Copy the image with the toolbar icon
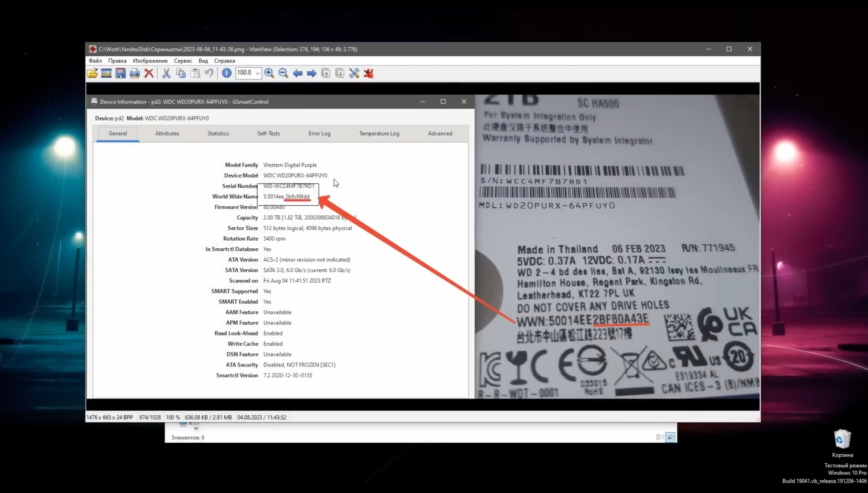The width and height of the screenshot is (868, 493). click(x=181, y=73)
